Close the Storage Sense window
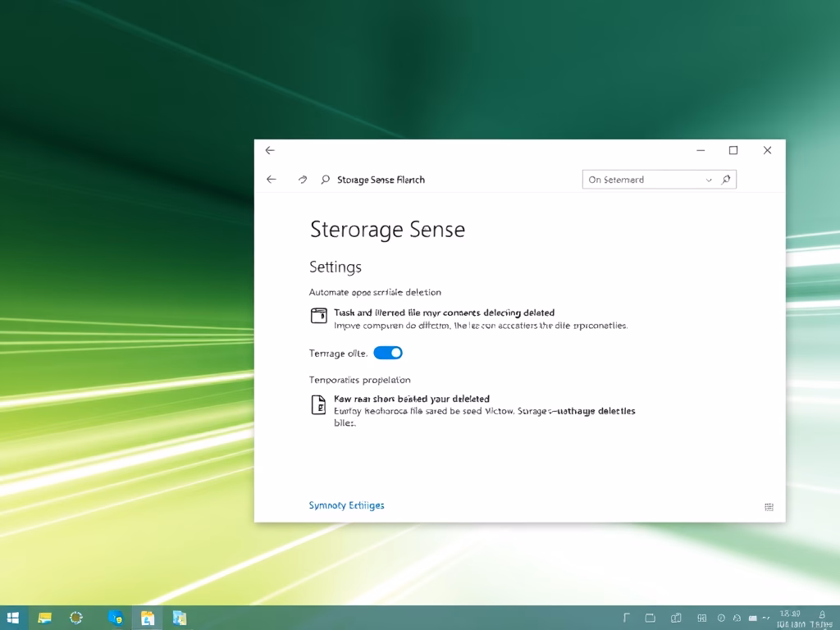 click(x=767, y=151)
